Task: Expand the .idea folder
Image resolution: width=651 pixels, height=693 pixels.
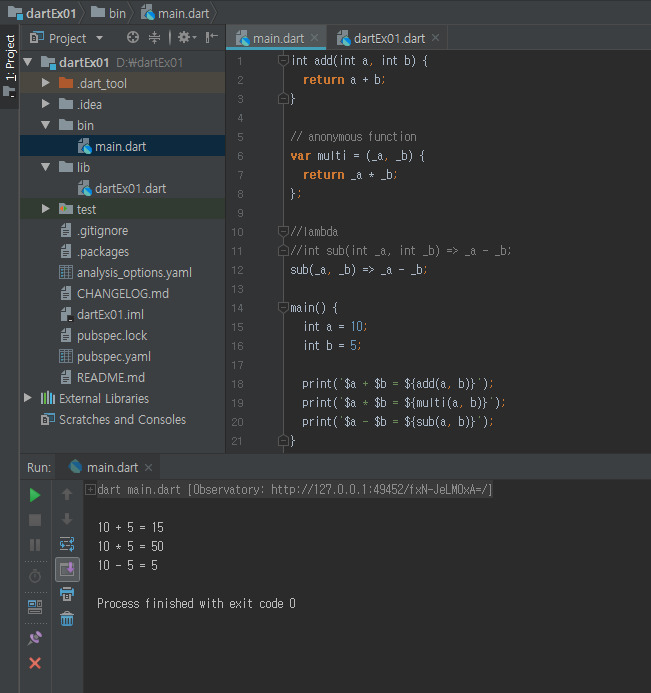Action: point(46,104)
